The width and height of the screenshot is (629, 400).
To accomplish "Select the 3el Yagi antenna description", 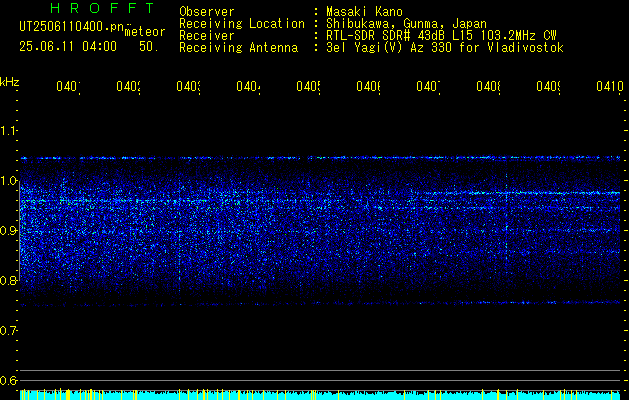I will click(x=445, y=48).
